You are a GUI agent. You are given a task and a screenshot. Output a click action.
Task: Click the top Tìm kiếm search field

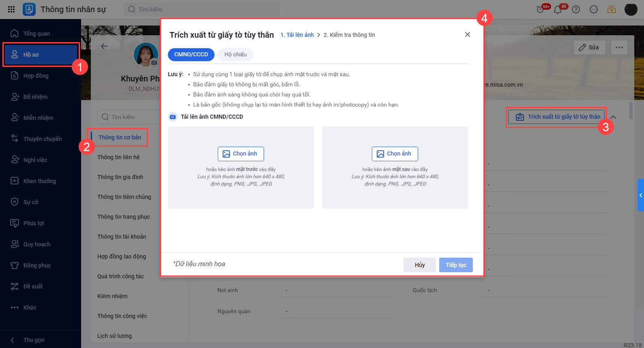pos(202,9)
